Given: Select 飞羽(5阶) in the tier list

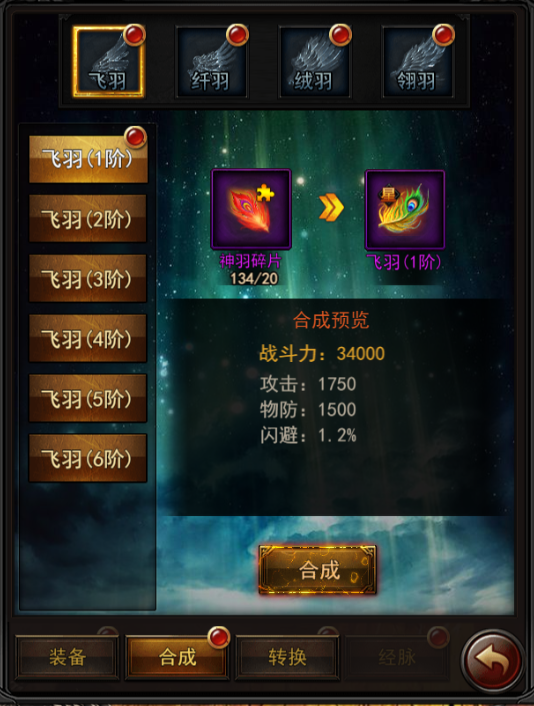Looking at the screenshot, I should (x=88, y=398).
